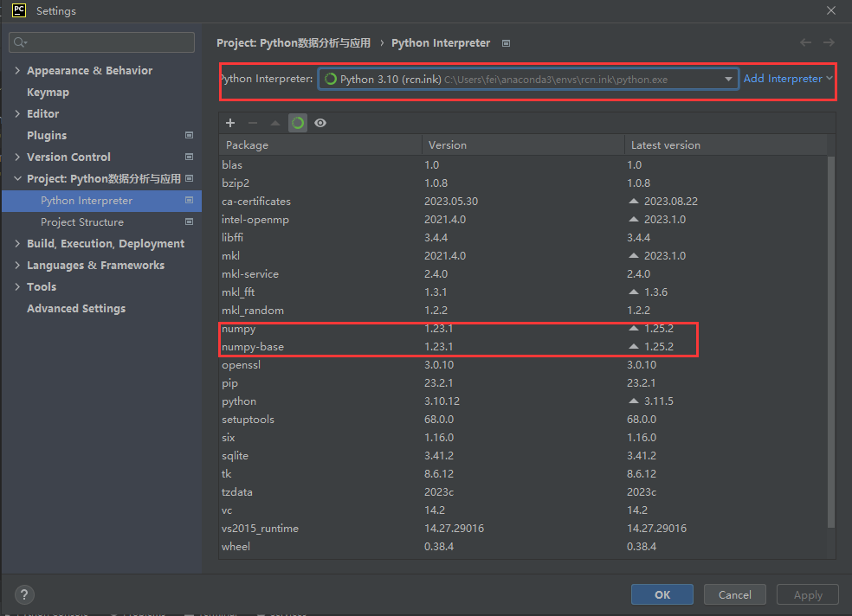This screenshot has height=616, width=852.
Task: Select the intel-openmp package row
Action: click(x=523, y=220)
